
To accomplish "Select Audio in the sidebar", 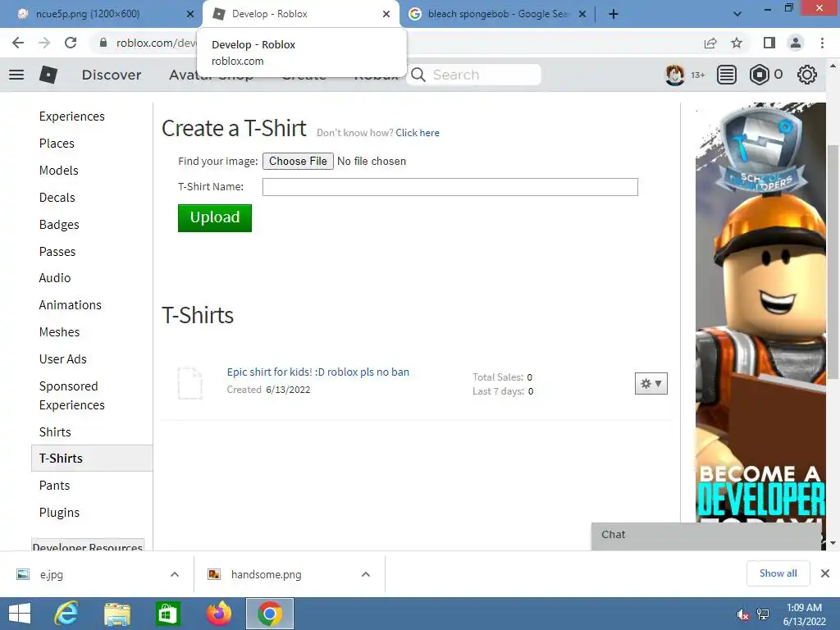I will [55, 277].
